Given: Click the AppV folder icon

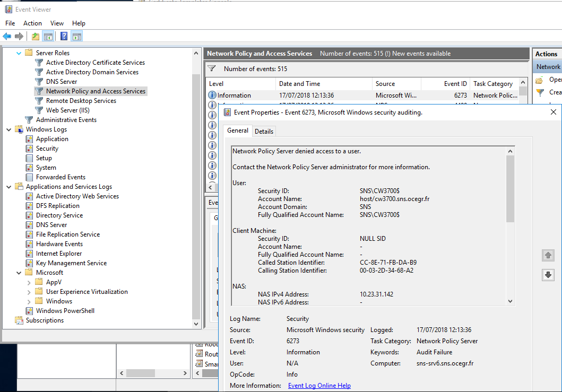Looking at the screenshot, I should coord(39,282).
